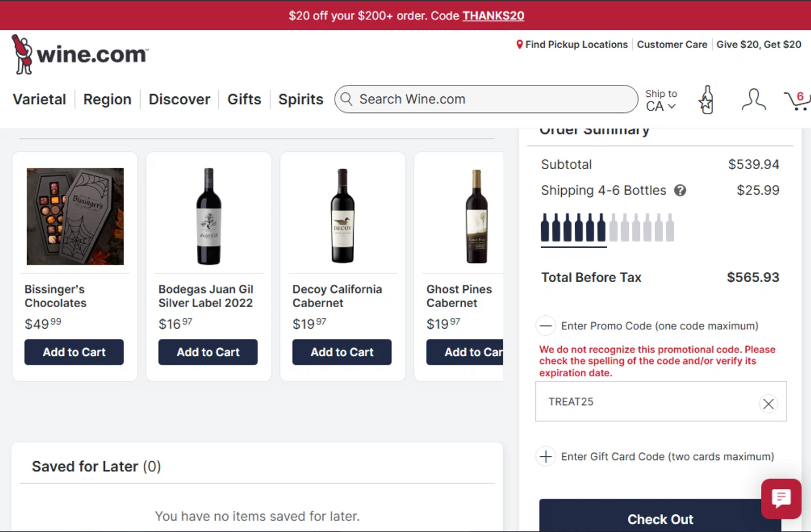Open Bodegas Juan Gil Silver Label 2022 title

pos(206,296)
